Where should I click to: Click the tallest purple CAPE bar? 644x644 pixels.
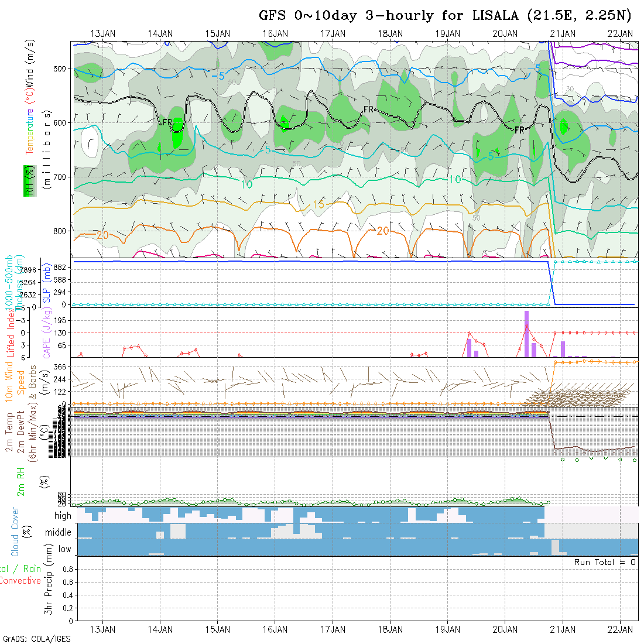[526, 333]
